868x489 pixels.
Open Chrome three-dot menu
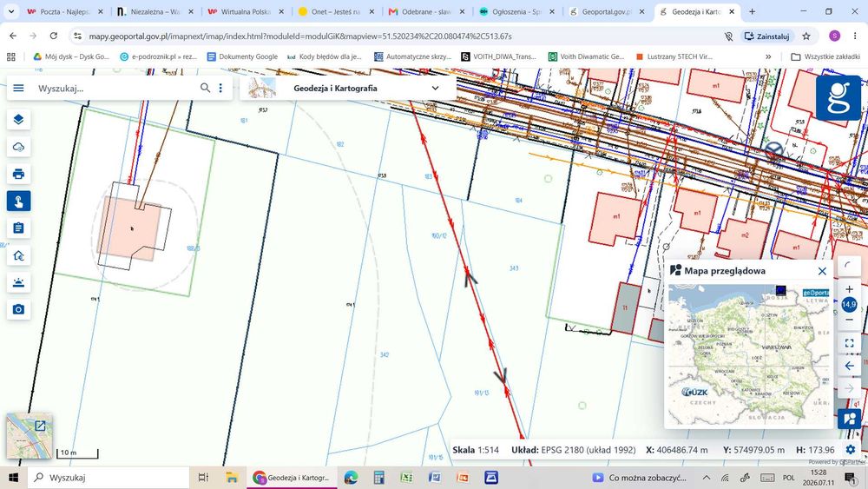click(x=855, y=36)
